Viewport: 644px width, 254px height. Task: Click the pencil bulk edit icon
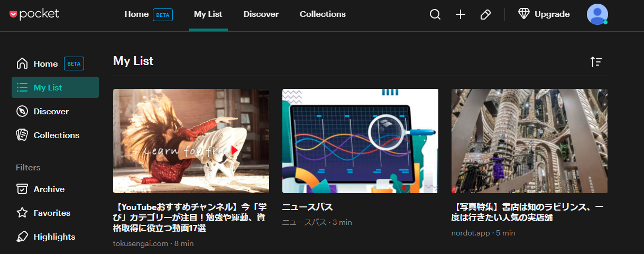[x=485, y=14]
